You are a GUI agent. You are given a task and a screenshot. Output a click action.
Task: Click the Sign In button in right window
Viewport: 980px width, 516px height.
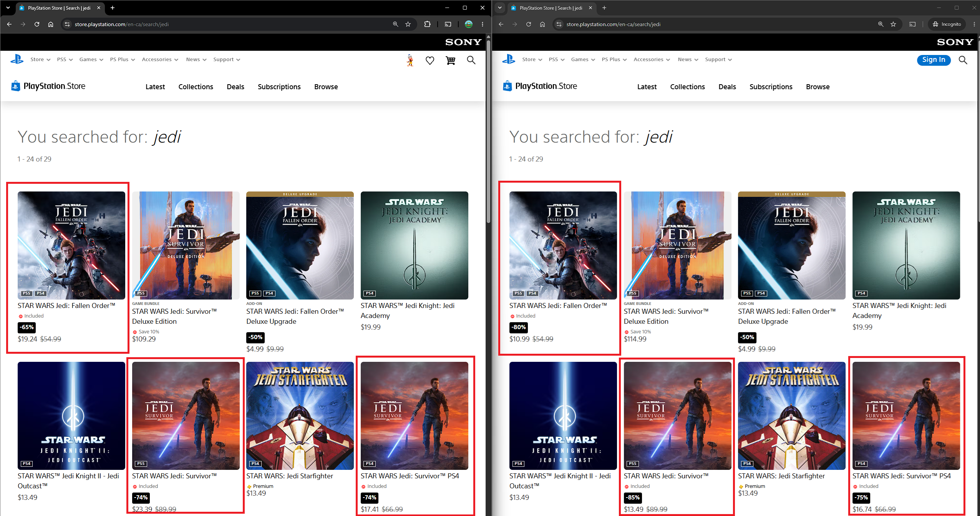(x=934, y=60)
